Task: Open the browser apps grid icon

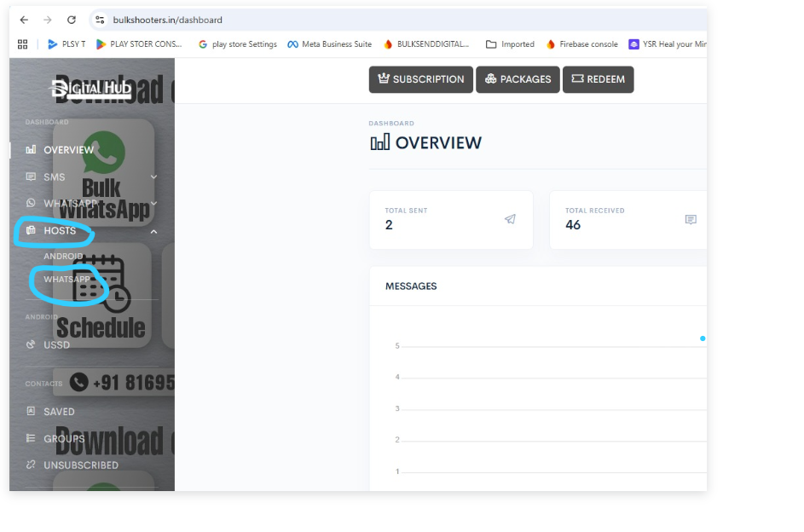Action: pos(23,44)
